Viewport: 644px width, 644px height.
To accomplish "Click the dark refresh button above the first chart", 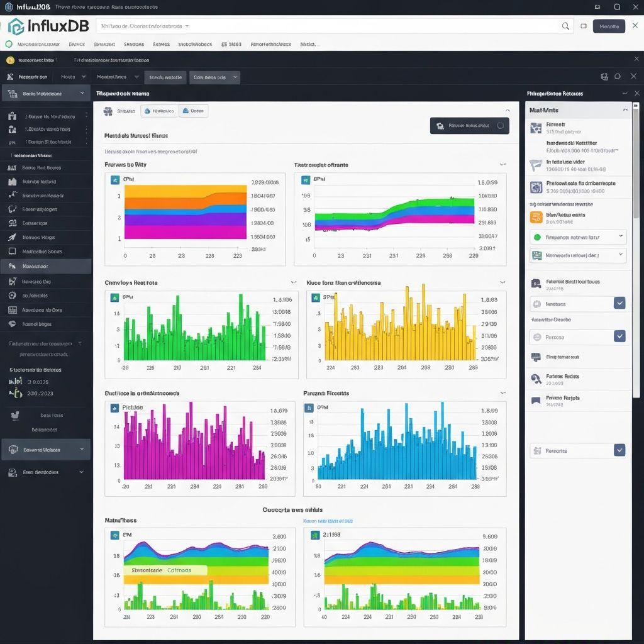I will [x=469, y=125].
